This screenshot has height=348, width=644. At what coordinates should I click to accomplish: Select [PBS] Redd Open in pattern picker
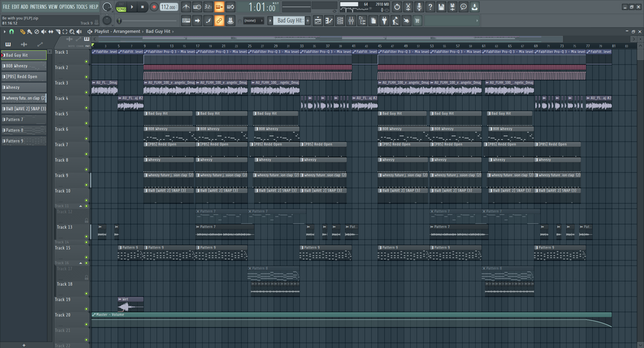[24, 76]
